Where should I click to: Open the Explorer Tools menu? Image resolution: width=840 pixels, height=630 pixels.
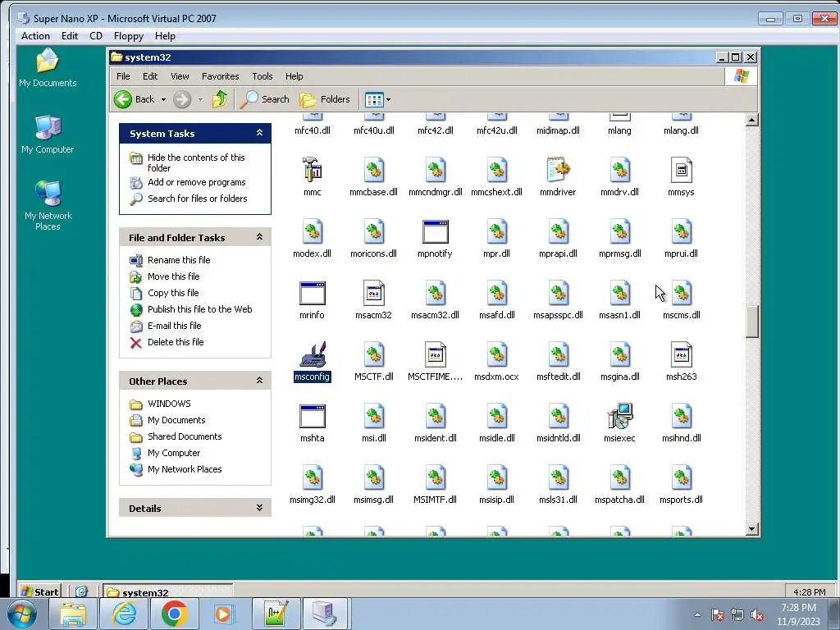[262, 76]
